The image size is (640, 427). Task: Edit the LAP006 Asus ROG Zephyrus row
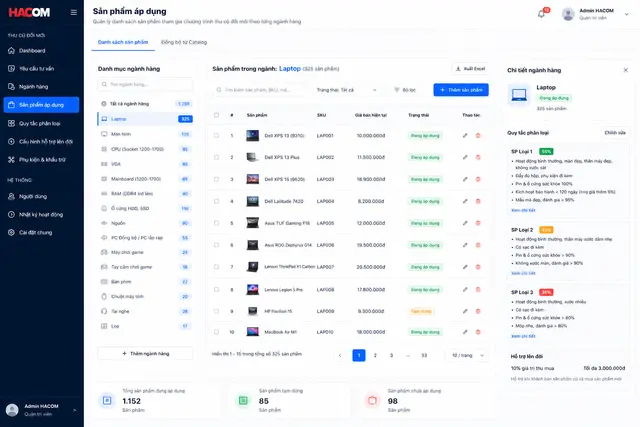point(465,245)
